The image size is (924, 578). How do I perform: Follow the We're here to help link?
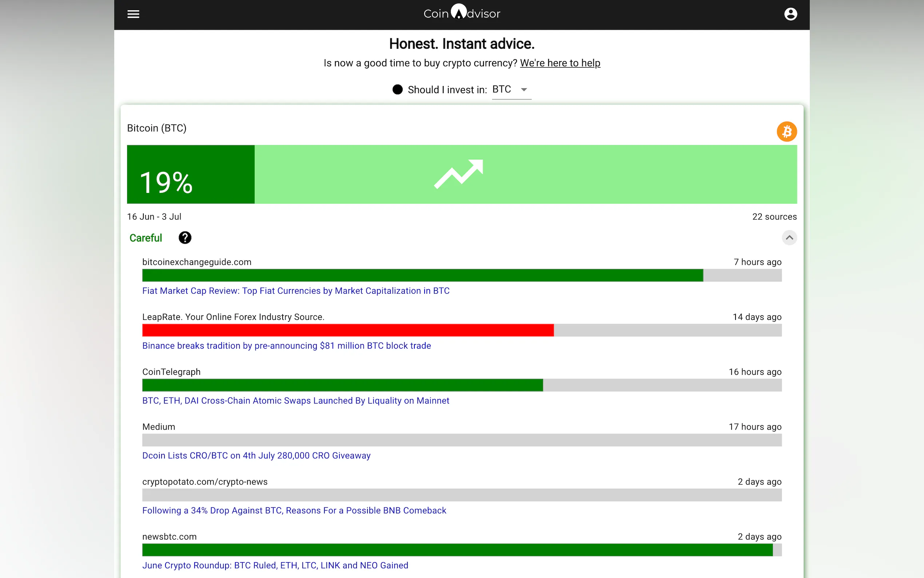tap(560, 63)
